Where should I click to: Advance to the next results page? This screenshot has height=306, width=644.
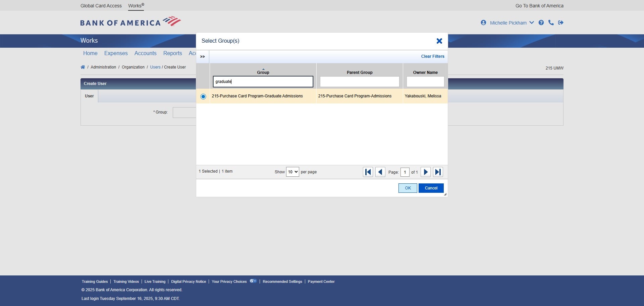click(426, 172)
